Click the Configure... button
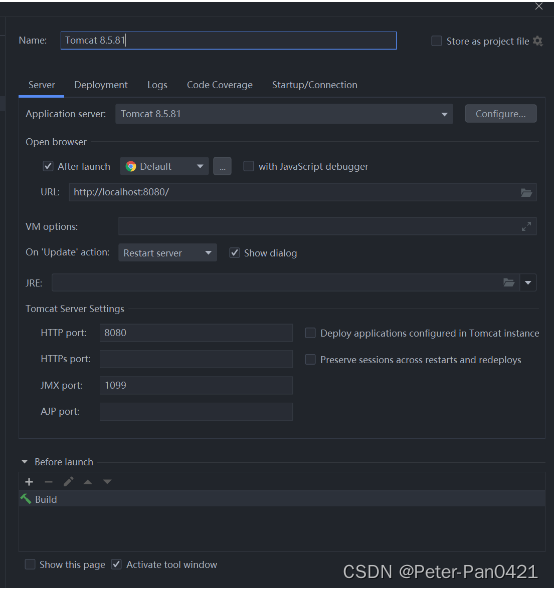Screen dimensions: 554x589 (501, 114)
